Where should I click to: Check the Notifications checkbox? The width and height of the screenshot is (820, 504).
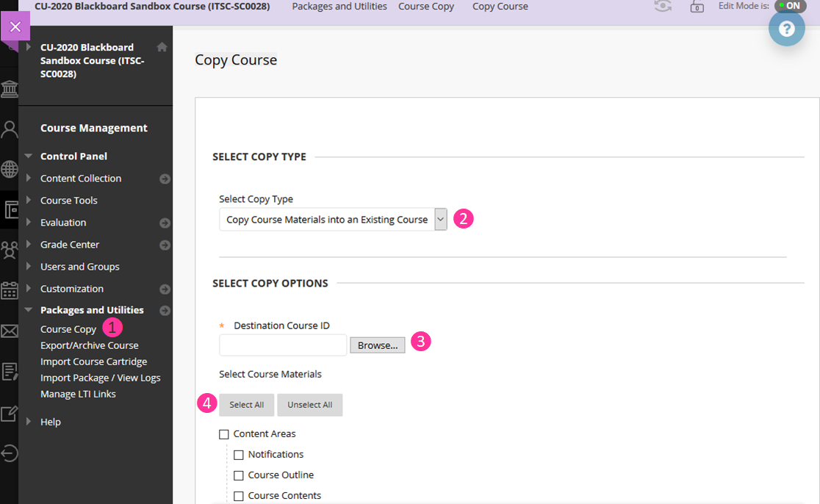coord(239,455)
